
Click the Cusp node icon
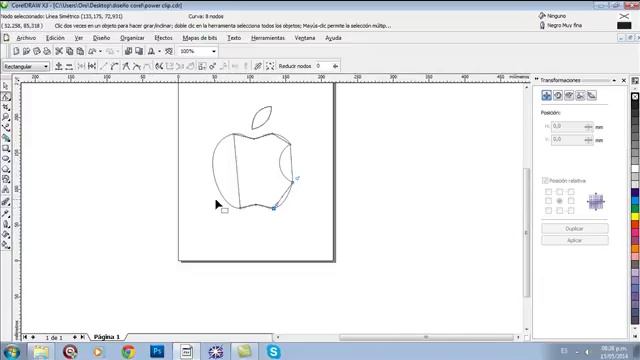click(x=126, y=66)
